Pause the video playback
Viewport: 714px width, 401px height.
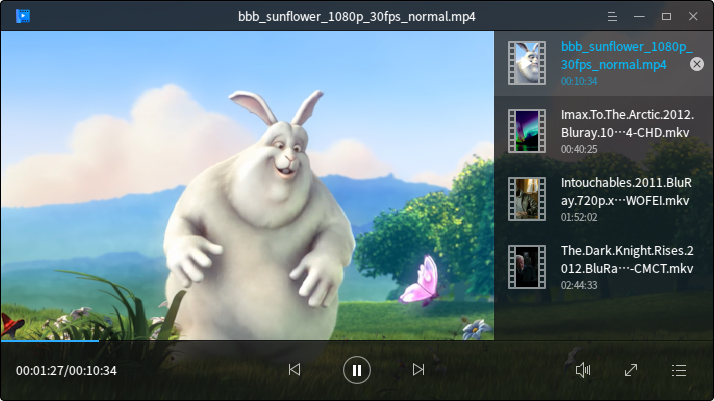(356, 370)
